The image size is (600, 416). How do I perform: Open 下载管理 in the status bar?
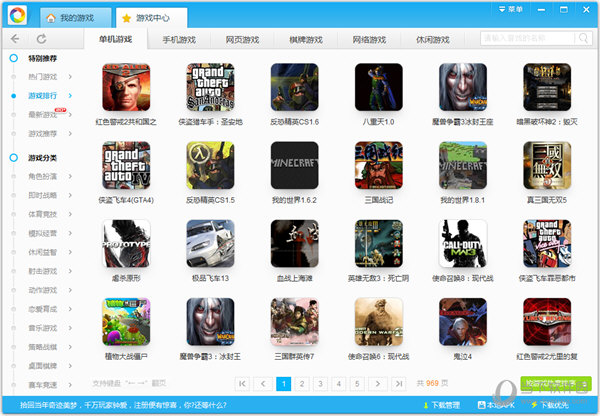pos(443,405)
